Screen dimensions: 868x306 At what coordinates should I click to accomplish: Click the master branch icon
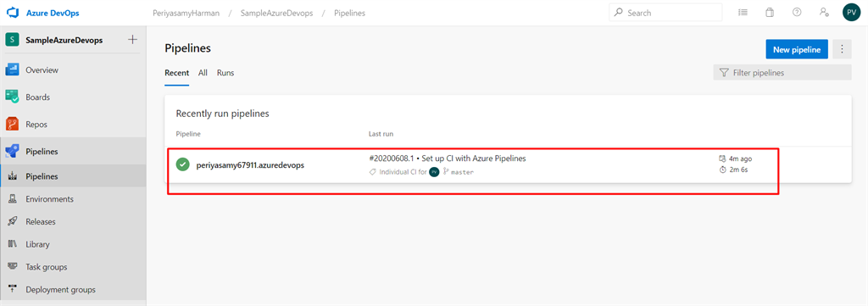tap(446, 172)
